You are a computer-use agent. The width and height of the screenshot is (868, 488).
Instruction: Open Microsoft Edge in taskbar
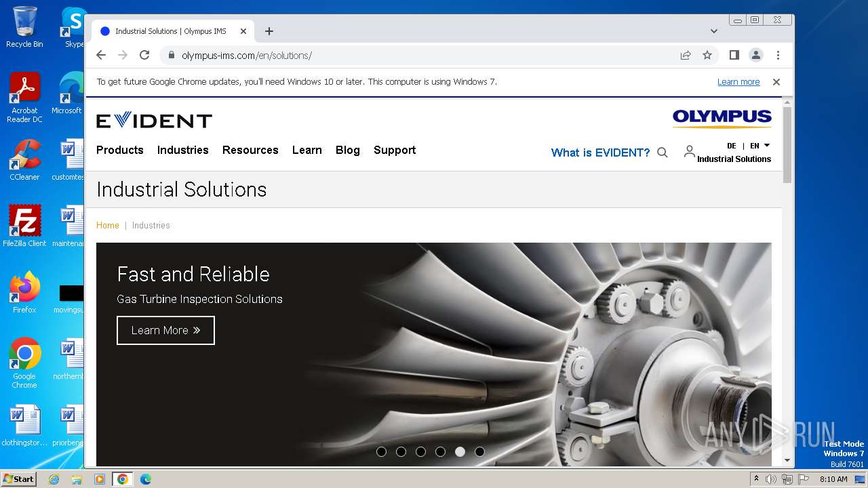click(145, 479)
